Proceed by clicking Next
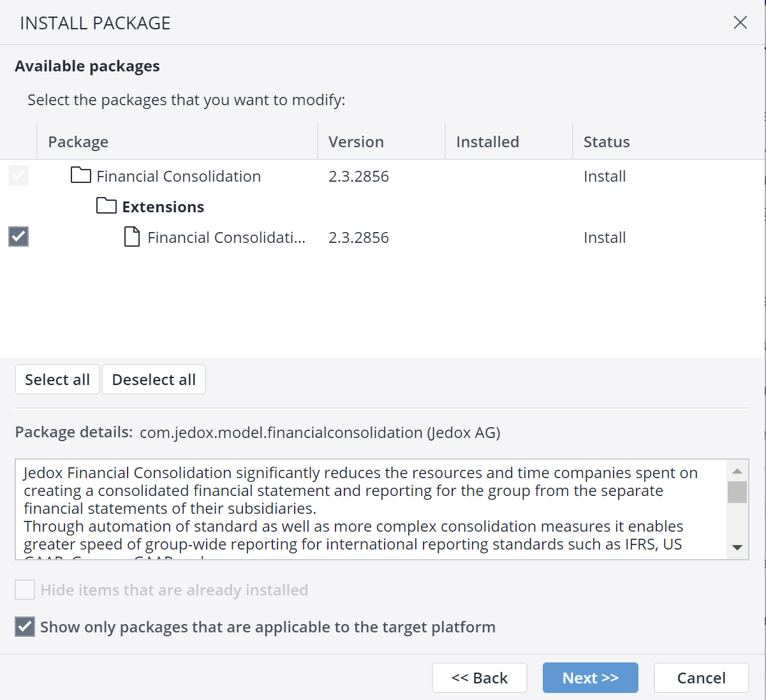Viewport: 766px width, 700px height. click(x=590, y=677)
